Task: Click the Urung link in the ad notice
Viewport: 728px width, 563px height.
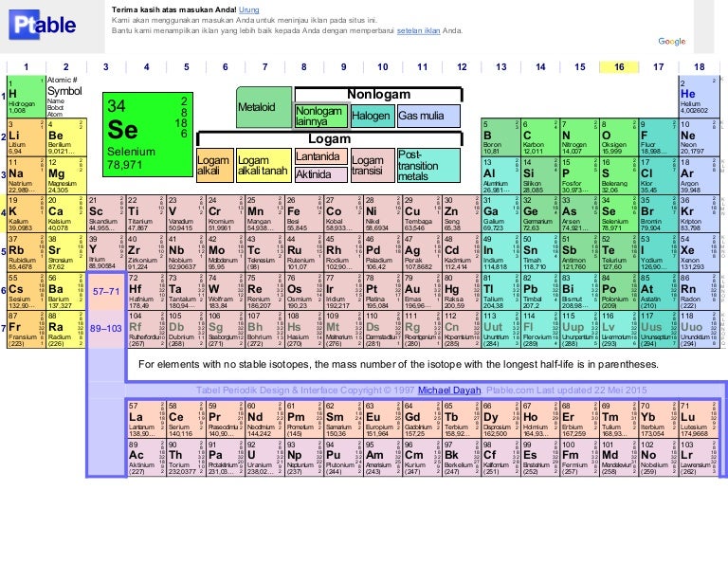Action: click(249, 9)
